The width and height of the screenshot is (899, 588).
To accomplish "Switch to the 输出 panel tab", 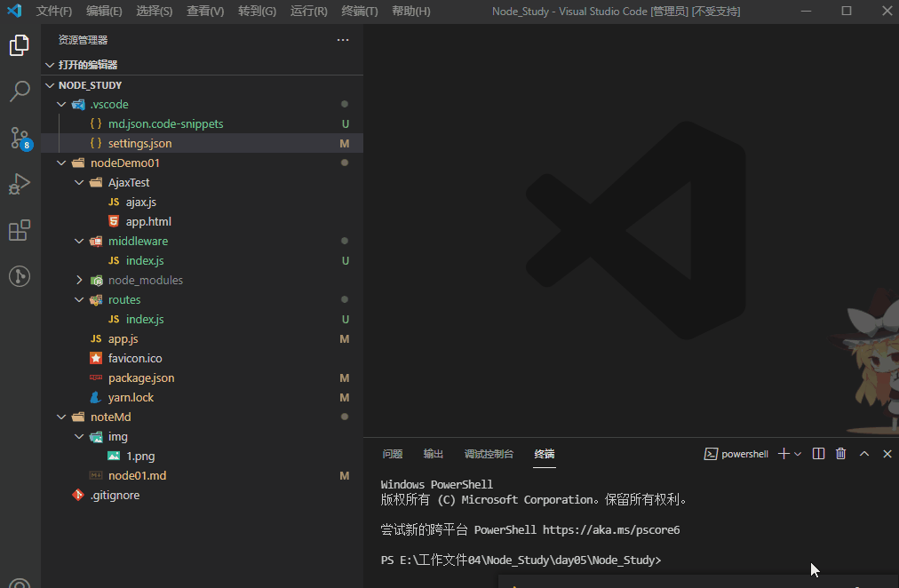I will click(433, 454).
